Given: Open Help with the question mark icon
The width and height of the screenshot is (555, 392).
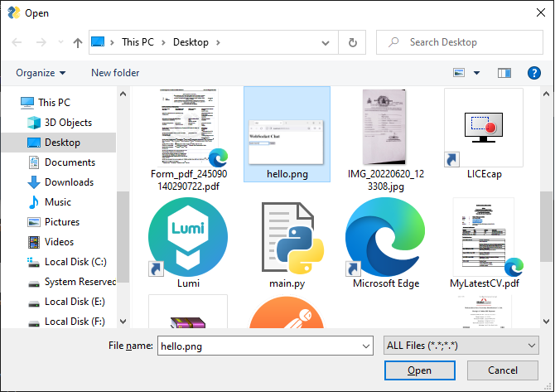Looking at the screenshot, I should (x=533, y=73).
